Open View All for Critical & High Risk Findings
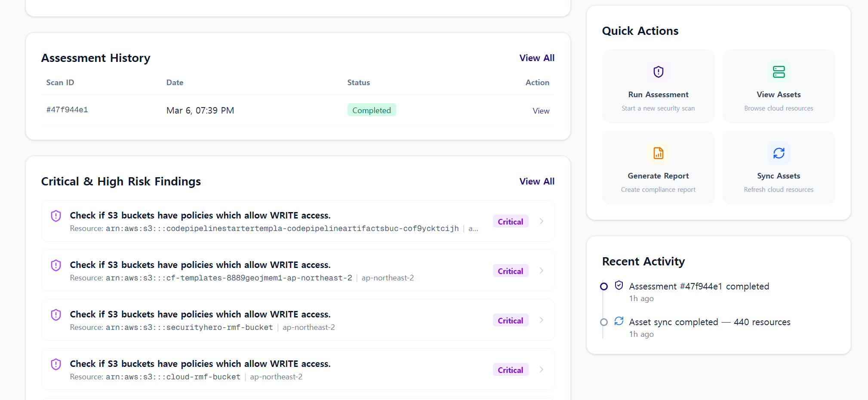This screenshot has width=868, height=400. (x=537, y=182)
